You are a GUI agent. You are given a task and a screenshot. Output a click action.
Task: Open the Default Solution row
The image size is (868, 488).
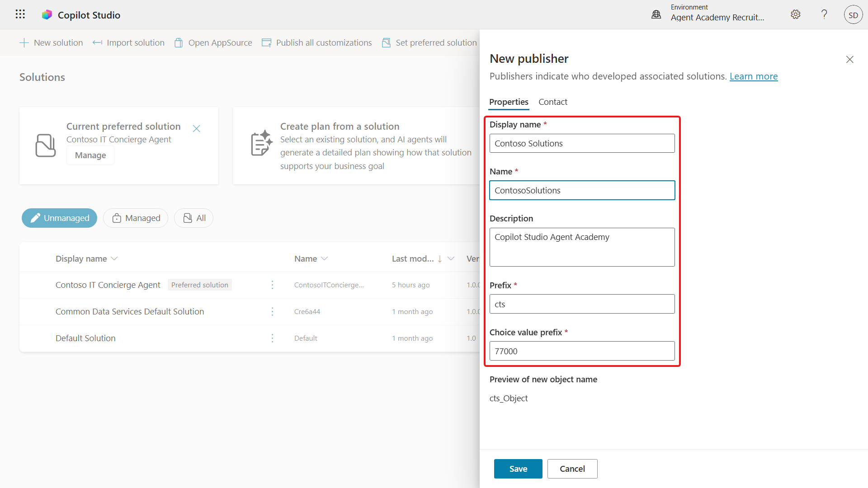click(85, 338)
